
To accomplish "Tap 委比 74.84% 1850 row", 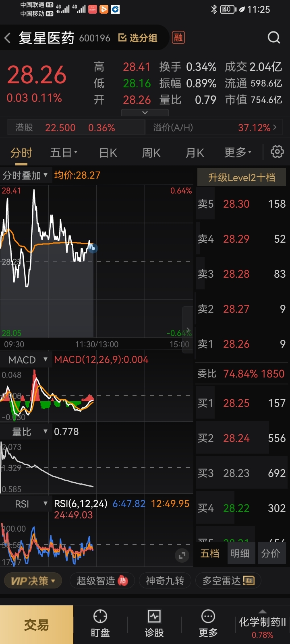I will [x=241, y=374].
